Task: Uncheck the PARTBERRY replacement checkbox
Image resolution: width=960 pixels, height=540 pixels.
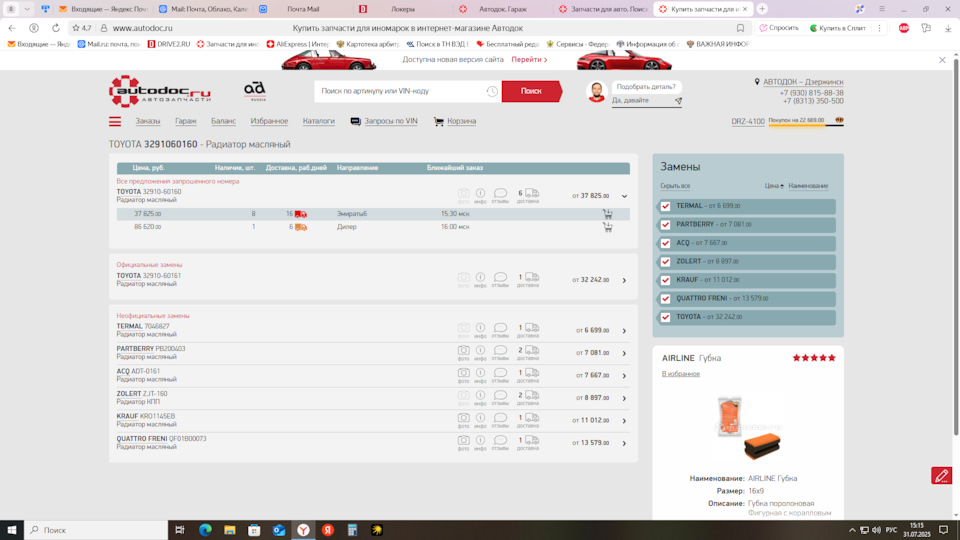Action: tap(666, 225)
